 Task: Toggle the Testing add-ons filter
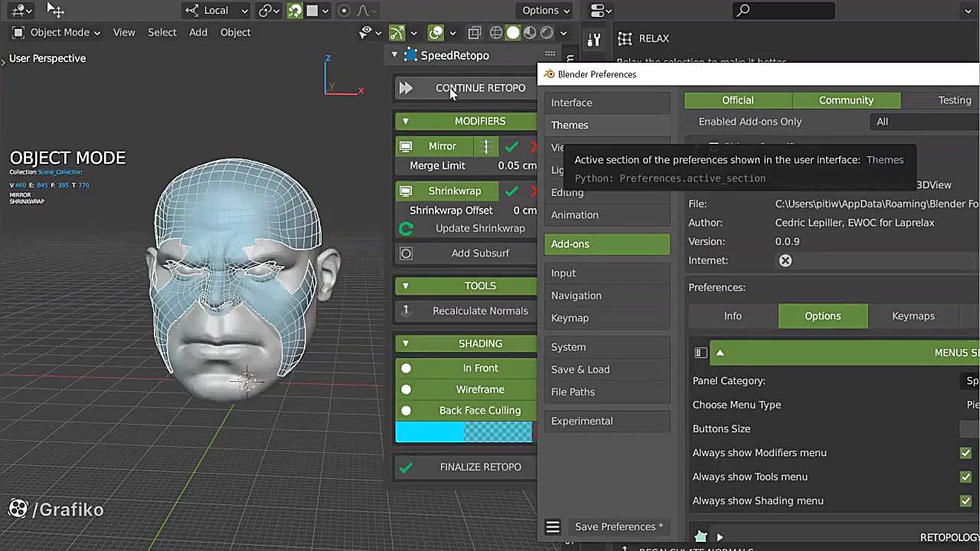pos(941,100)
